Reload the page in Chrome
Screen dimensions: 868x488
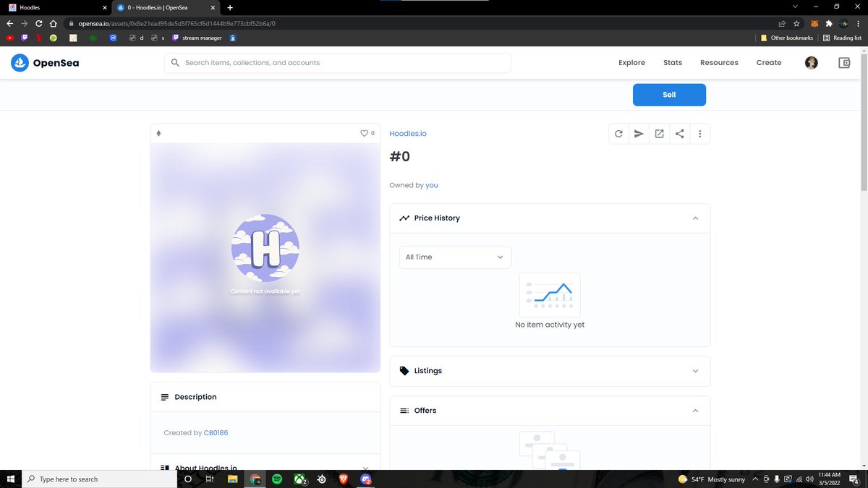pyautogui.click(x=38, y=23)
